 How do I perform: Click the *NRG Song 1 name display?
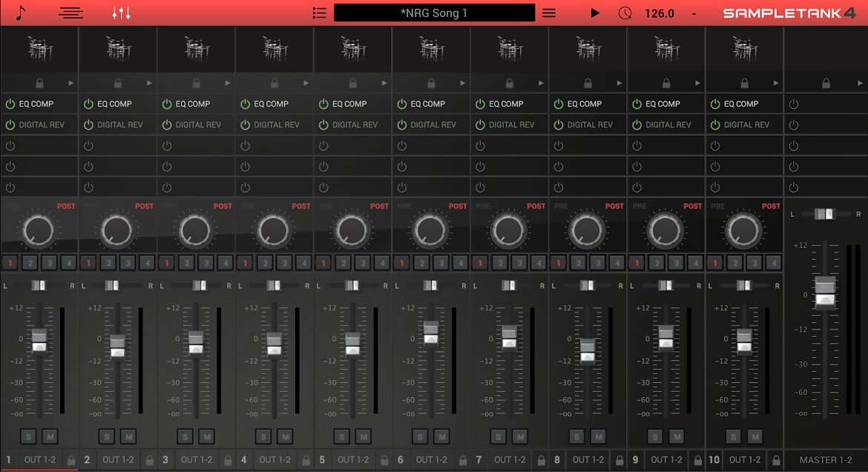coord(434,13)
